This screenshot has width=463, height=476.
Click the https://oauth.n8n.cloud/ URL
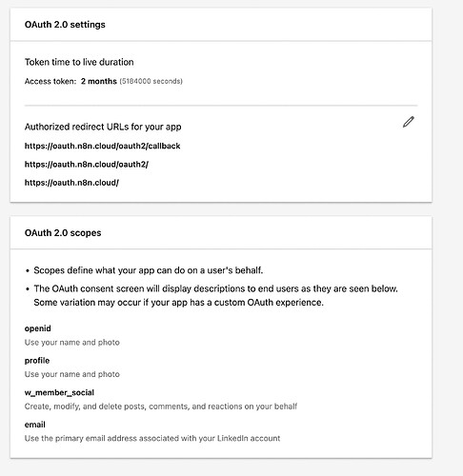pos(71,183)
